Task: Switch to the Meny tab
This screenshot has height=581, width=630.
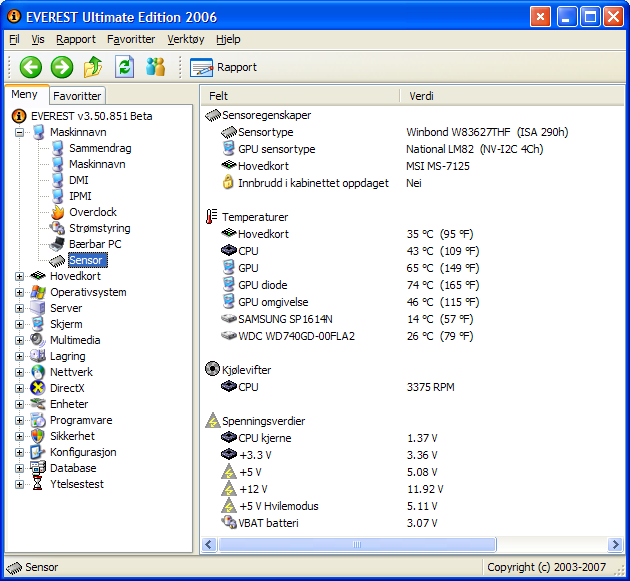Action: [25, 94]
